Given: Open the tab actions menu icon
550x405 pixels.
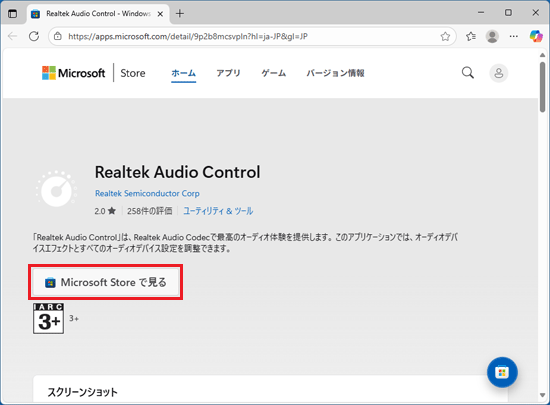Looking at the screenshot, I should [13, 14].
